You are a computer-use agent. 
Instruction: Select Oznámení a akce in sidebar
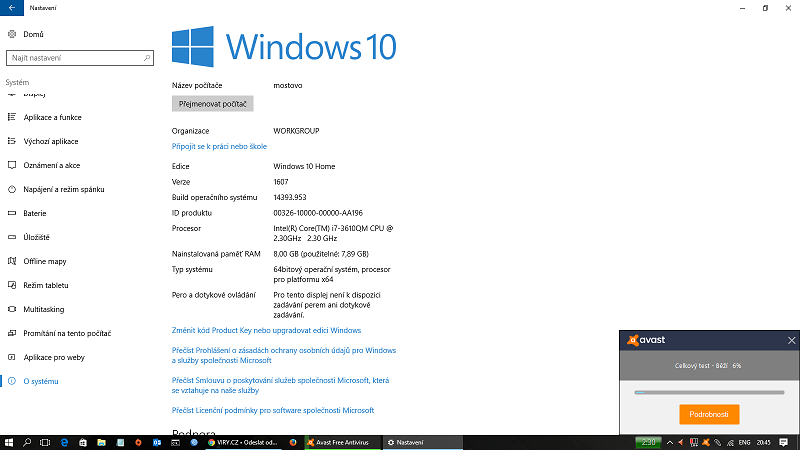click(x=52, y=165)
